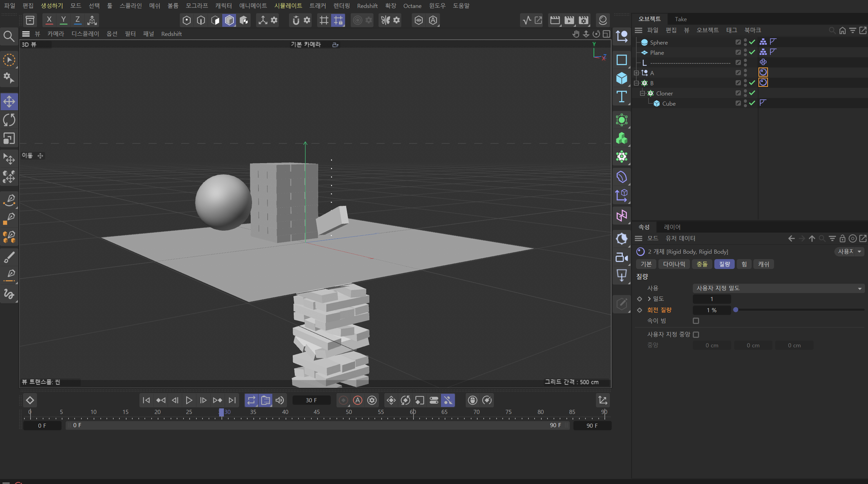Click the Go to end button

pos(232,400)
